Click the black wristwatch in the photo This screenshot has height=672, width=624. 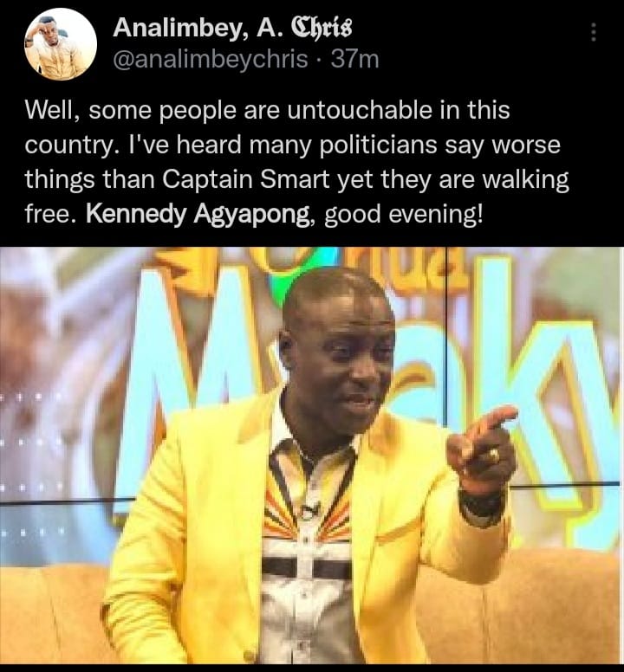[x=480, y=506]
